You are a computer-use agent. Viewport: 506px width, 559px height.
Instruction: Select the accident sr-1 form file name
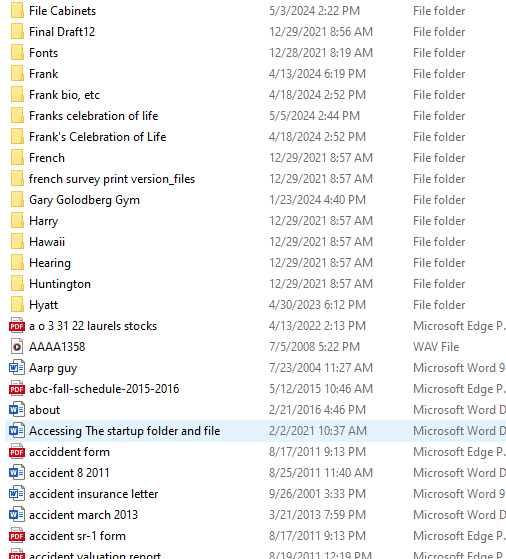(77, 536)
